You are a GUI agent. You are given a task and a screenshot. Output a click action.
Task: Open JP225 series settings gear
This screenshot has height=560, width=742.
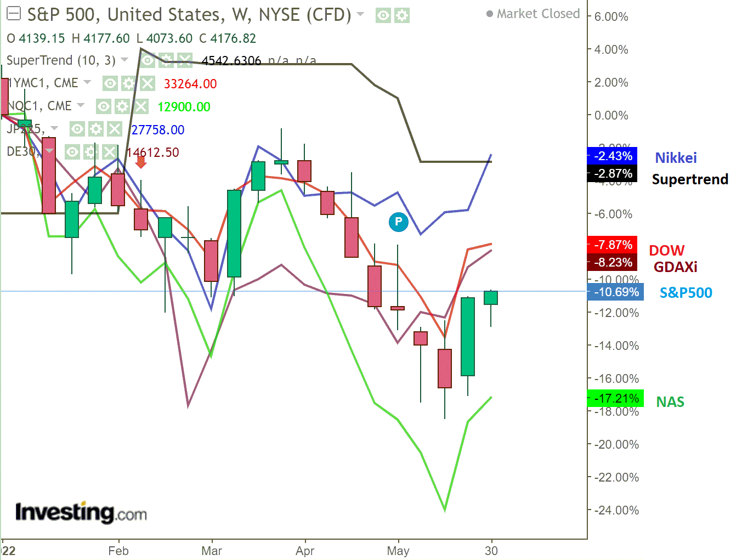tap(96, 129)
